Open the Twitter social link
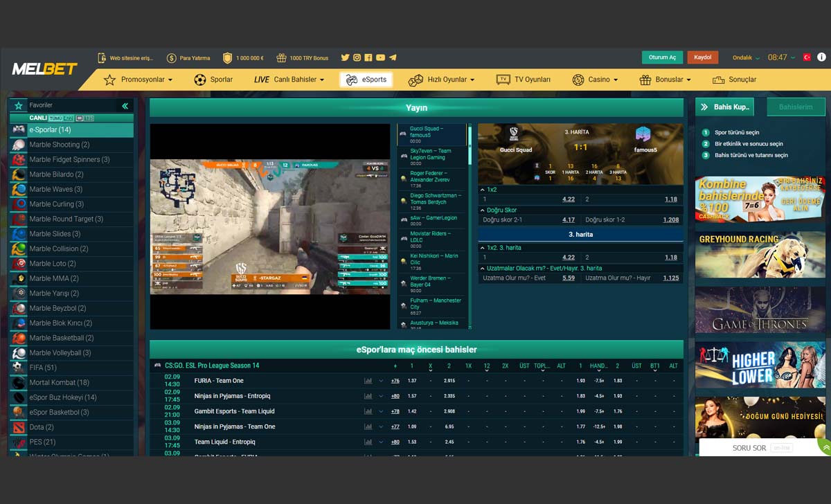Image resolution: width=831 pixels, height=504 pixels. [345, 58]
